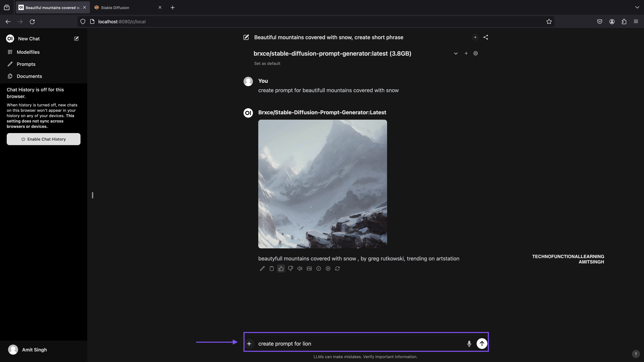Generate an image with the picture icon

(x=309, y=268)
